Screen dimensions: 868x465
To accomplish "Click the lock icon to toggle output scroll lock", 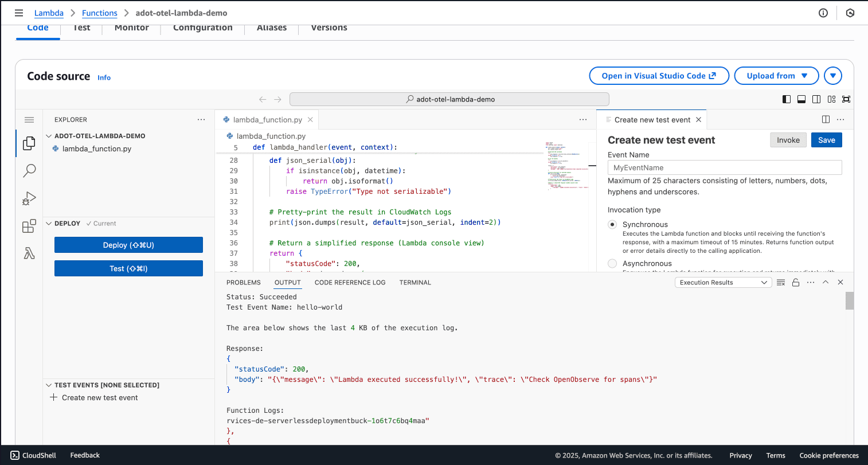I will click(796, 282).
